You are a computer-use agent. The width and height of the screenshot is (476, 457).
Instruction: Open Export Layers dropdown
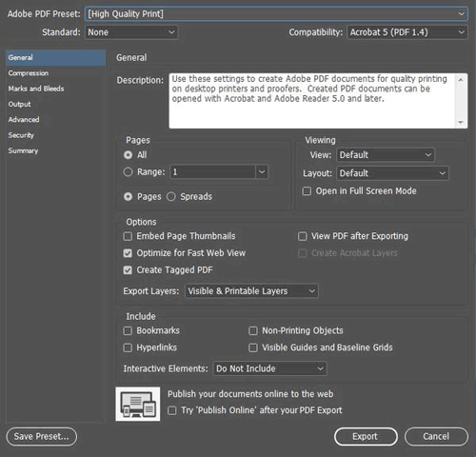[251, 291]
